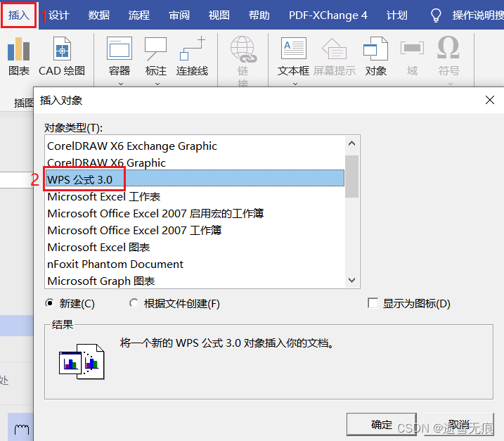The width and height of the screenshot is (504, 441).
Task: Select the 新建(C) radio button
Action: coord(49,303)
